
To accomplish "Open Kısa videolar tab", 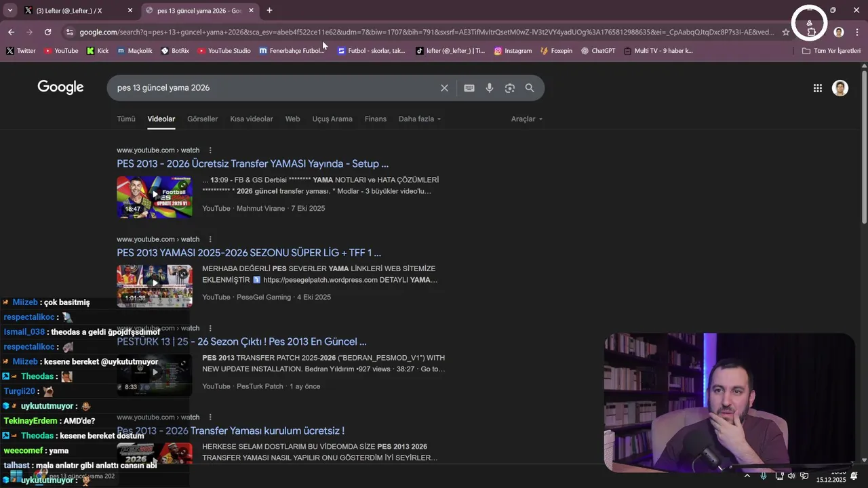I will tap(252, 119).
